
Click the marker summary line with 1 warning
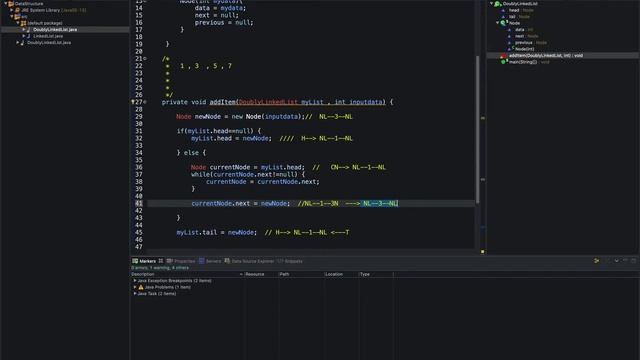tap(160, 268)
